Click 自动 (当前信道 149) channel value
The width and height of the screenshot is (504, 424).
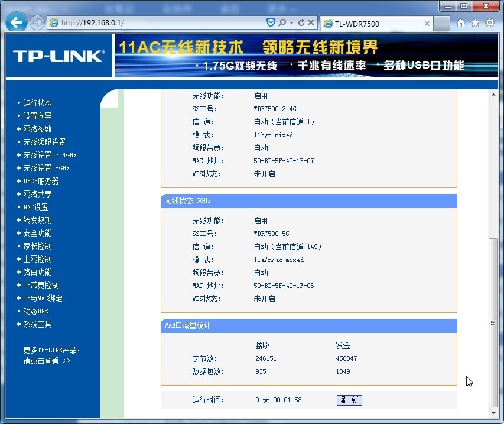coord(288,247)
